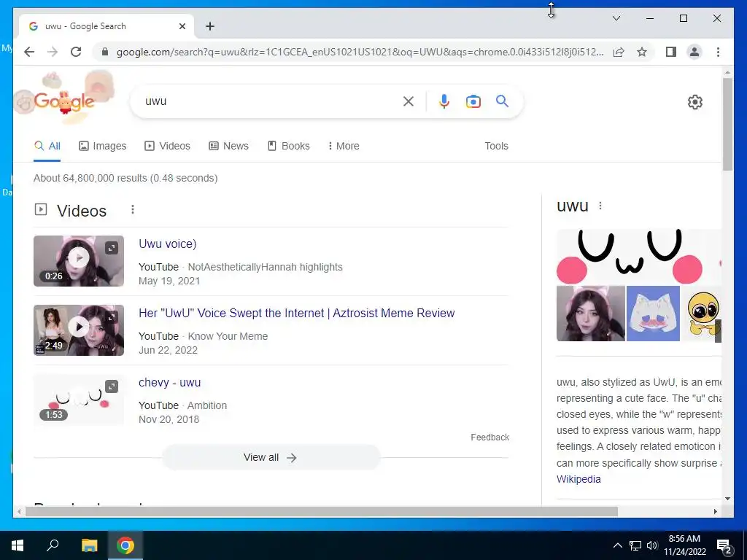Open blue Discord-style cat image
This screenshot has height=560, width=747.
coord(653,314)
